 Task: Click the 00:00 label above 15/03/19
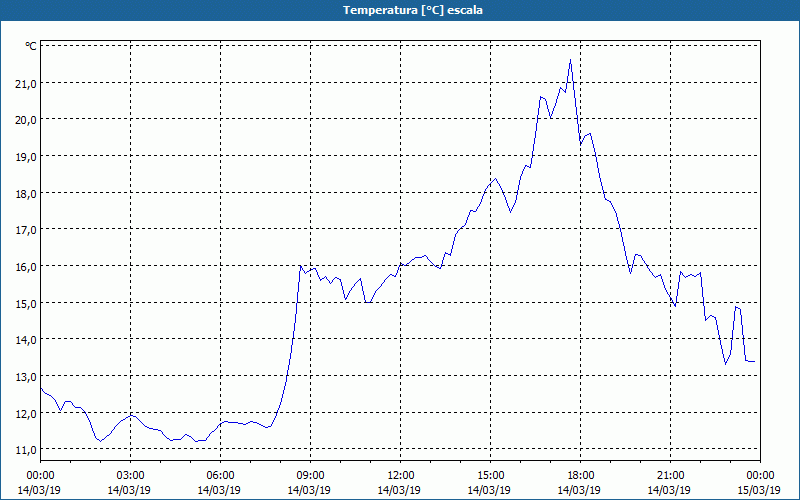760,476
